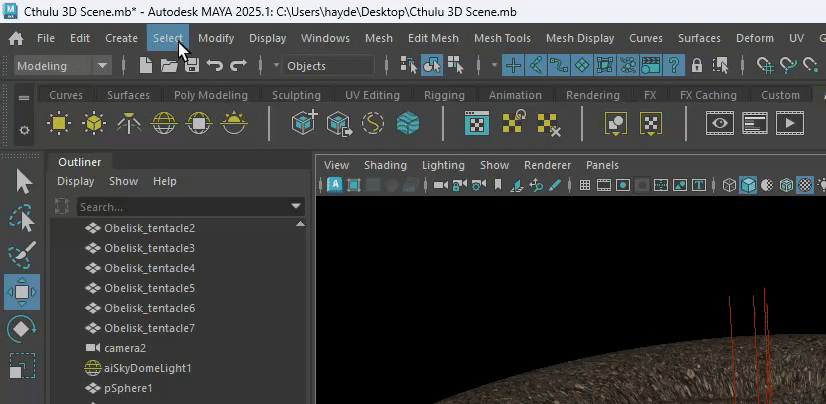Click the Export StandIn shelf icon
826x404 pixels.
click(x=339, y=123)
